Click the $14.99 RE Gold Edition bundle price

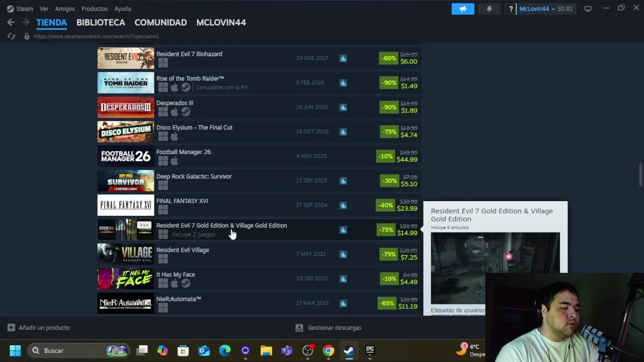(407, 233)
